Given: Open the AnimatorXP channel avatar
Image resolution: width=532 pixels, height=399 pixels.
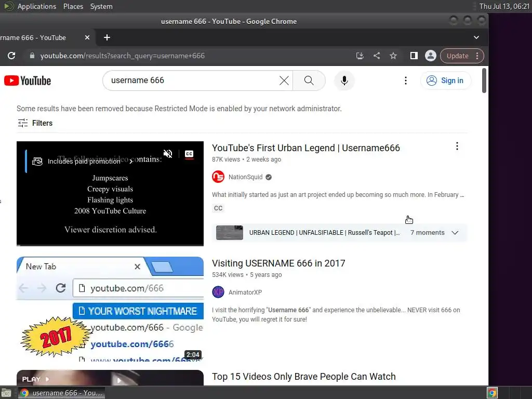Looking at the screenshot, I should 218,292.
